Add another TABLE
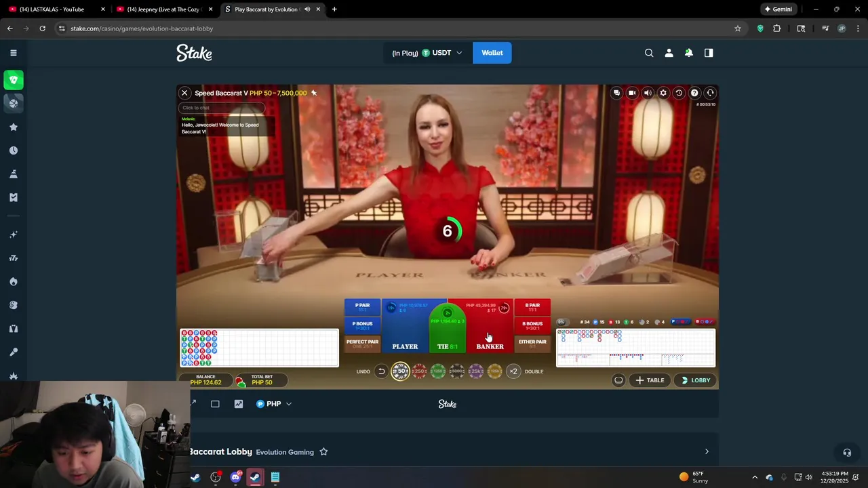This screenshot has height=488, width=868. (x=650, y=380)
